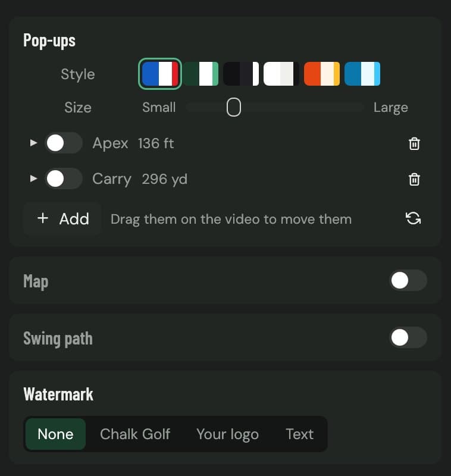Select the Chalk Golf watermark option
This screenshot has width=451, height=476.
[135, 434]
